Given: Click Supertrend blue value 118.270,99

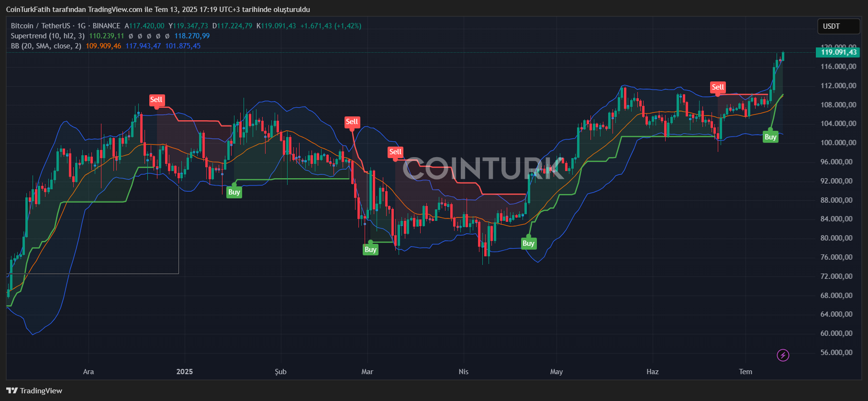Looking at the screenshot, I should pyautogui.click(x=192, y=36).
